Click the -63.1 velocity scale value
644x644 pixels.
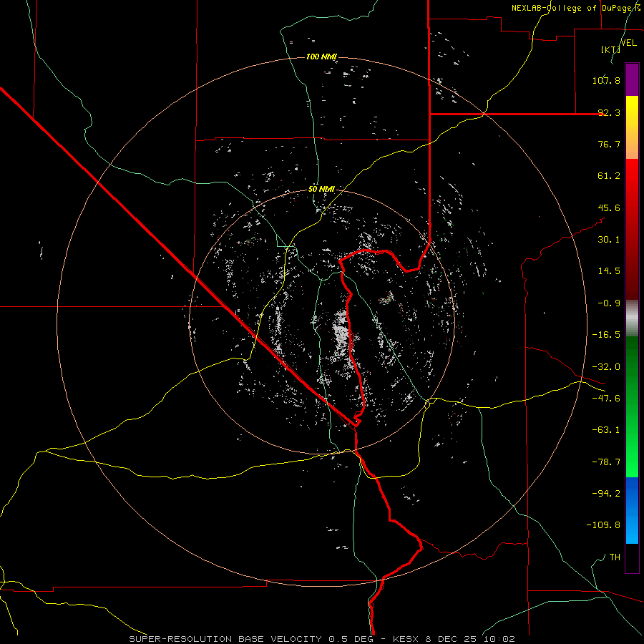pyautogui.click(x=606, y=430)
